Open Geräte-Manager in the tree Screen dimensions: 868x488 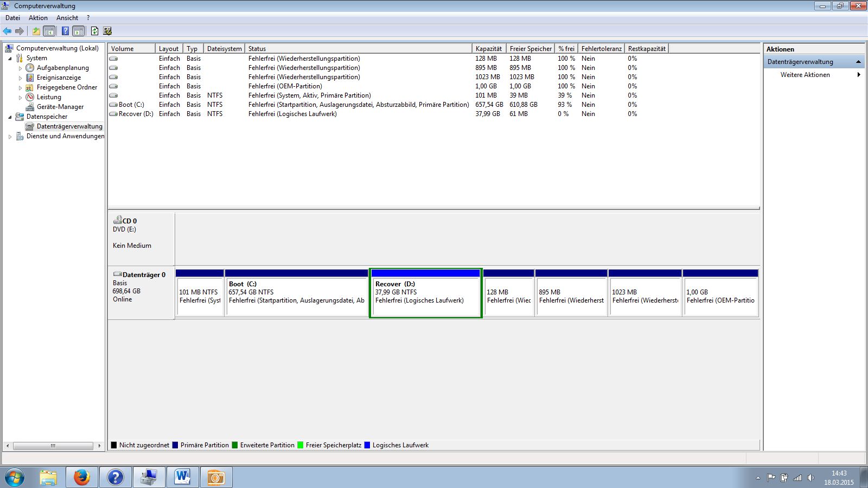point(60,107)
